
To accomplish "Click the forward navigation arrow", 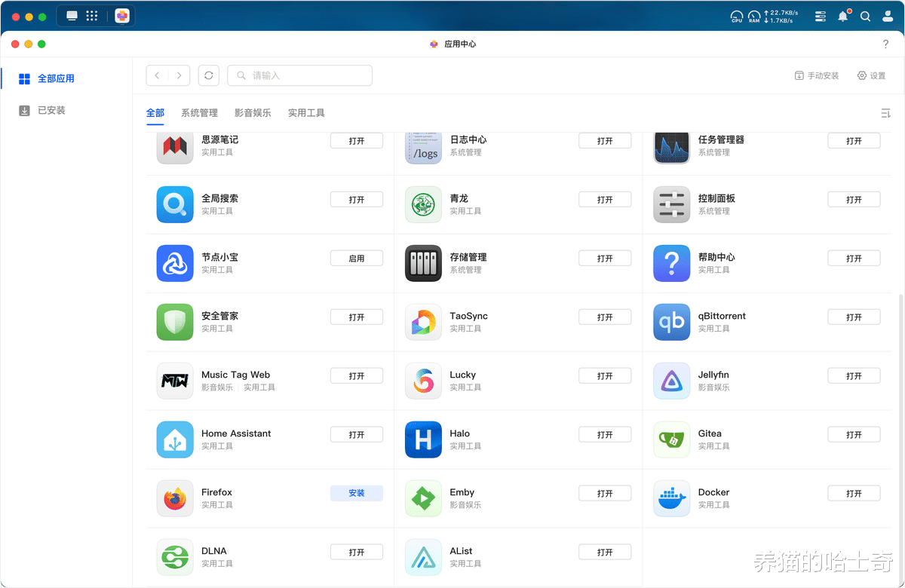I will point(179,75).
